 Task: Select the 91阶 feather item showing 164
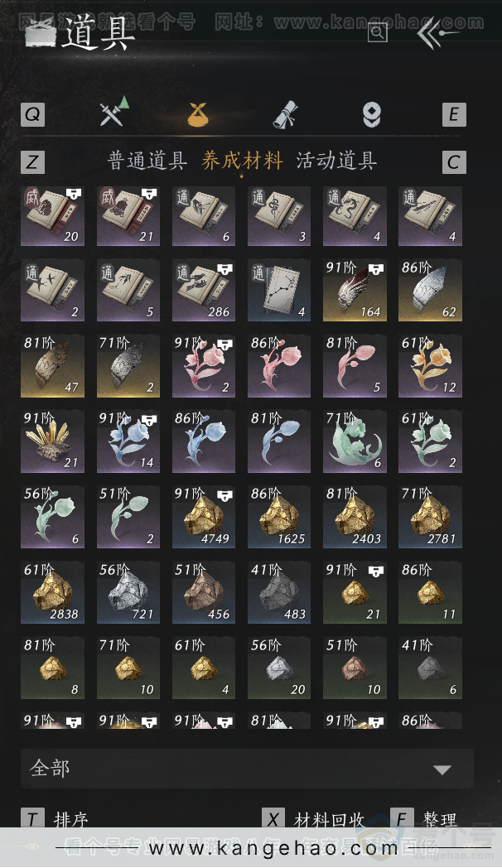click(x=355, y=290)
